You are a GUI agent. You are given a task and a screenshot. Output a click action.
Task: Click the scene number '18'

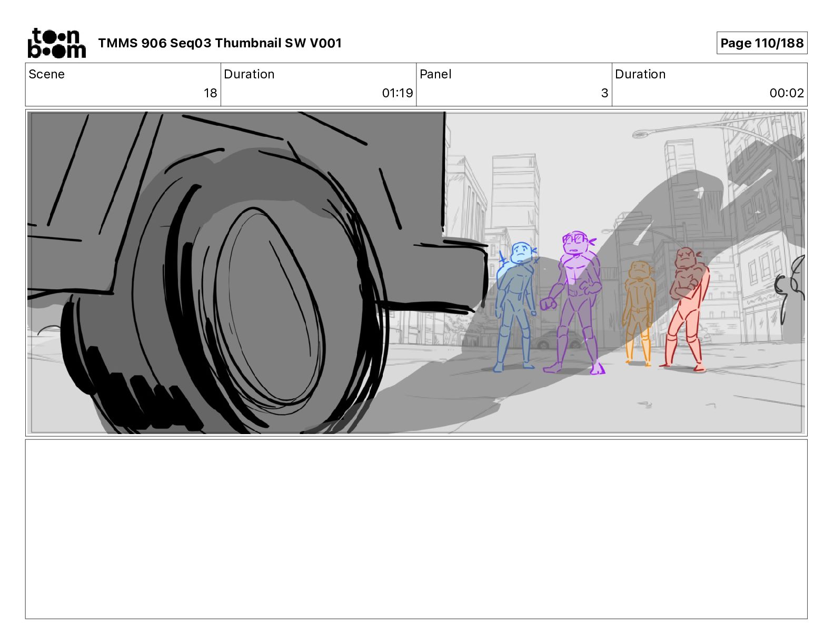coord(210,93)
